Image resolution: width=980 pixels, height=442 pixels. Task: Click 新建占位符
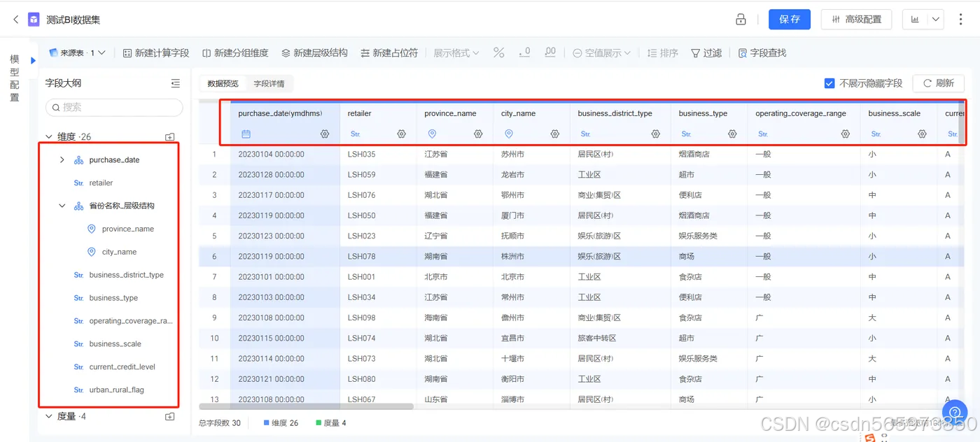tap(389, 53)
